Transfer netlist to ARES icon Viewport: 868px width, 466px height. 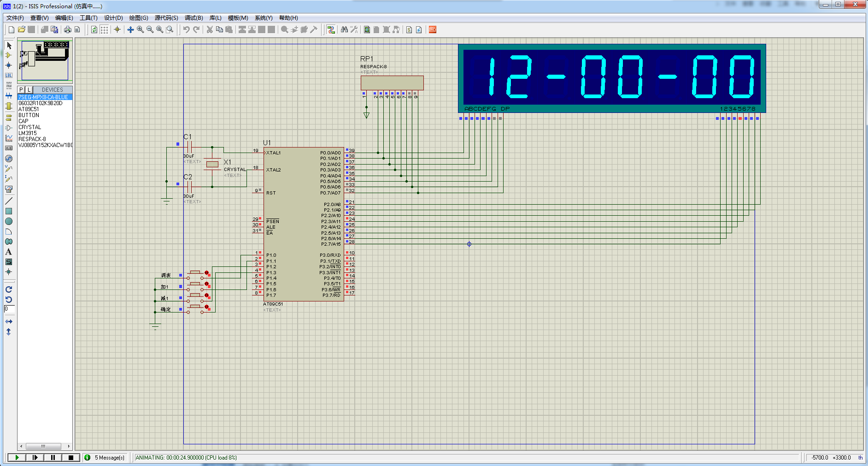433,29
